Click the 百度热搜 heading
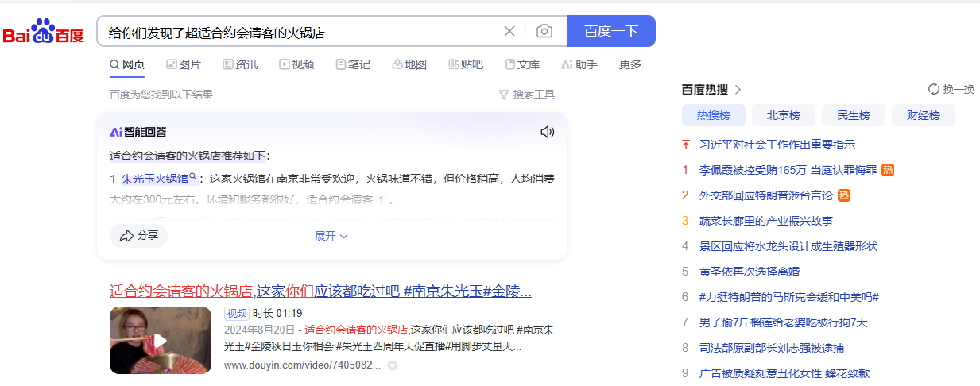The height and width of the screenshot is (386, 980). tap(705, 90)
